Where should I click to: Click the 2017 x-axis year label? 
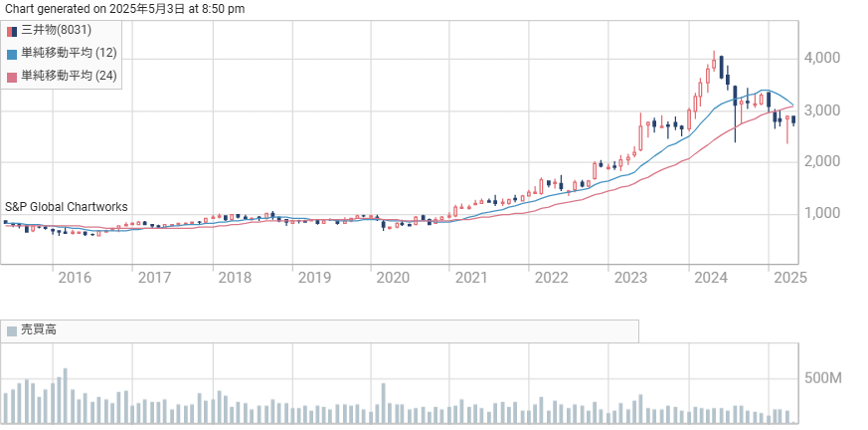[154, 277]
